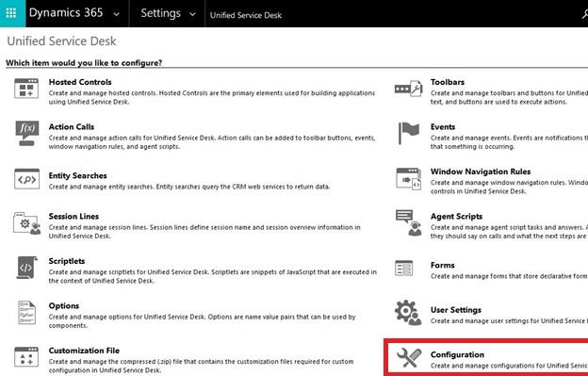
Task: Click the Customization File icon
Action: (x=26, y=357)
